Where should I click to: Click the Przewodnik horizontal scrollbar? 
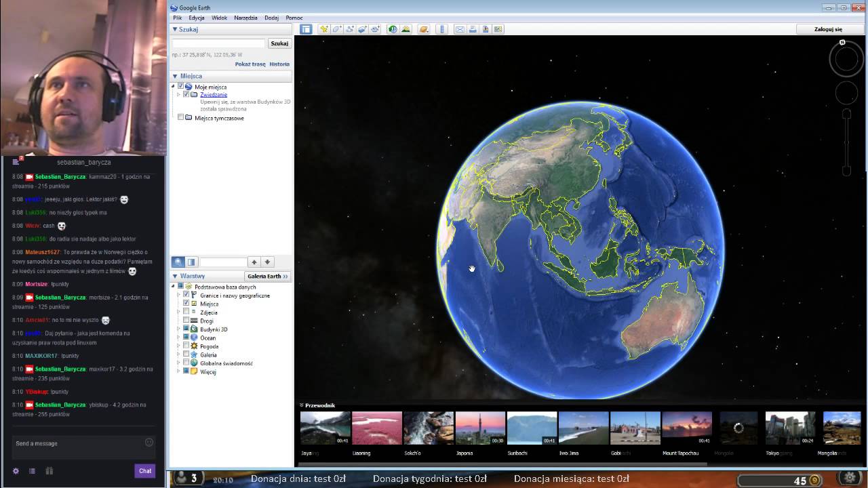tap(502, 464)
